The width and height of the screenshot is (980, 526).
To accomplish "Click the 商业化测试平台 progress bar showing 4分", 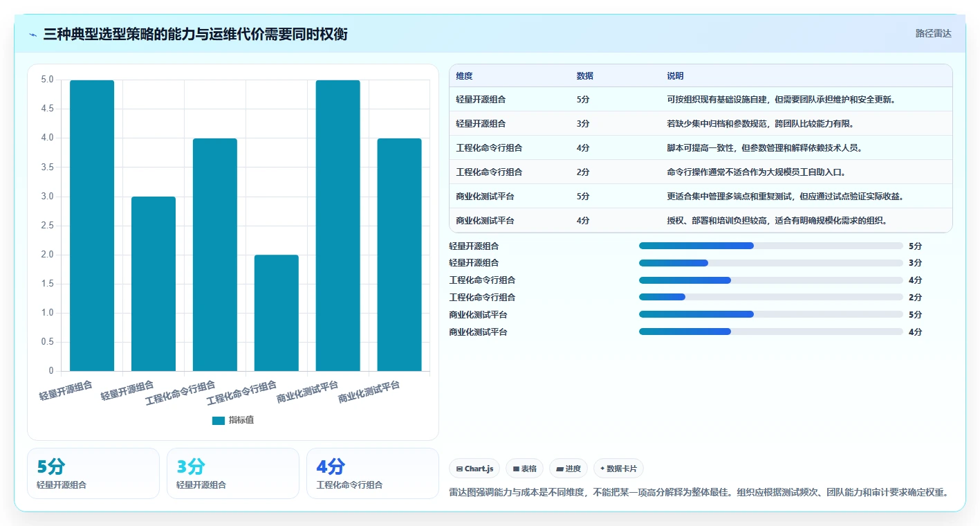I will pyautogui.click(x=771, y=332).
